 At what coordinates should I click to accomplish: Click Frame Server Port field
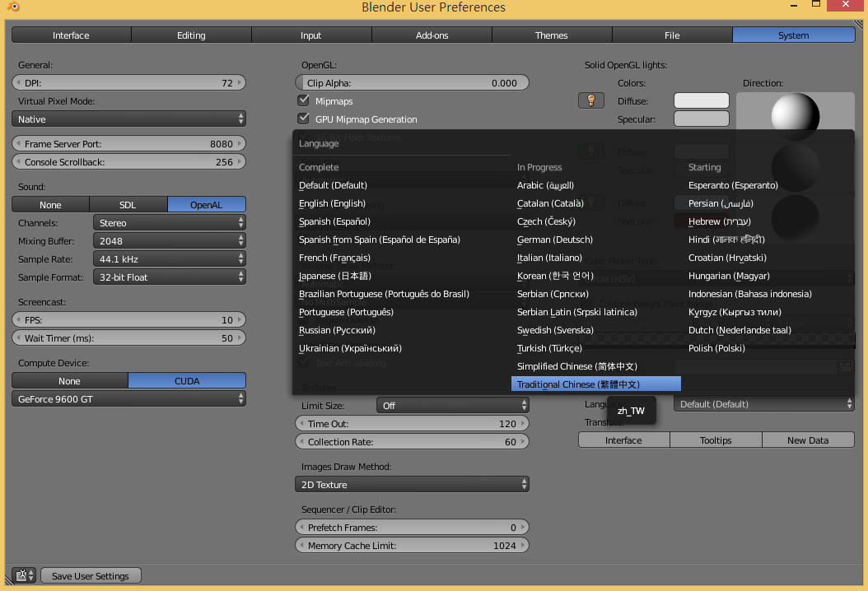128,144
